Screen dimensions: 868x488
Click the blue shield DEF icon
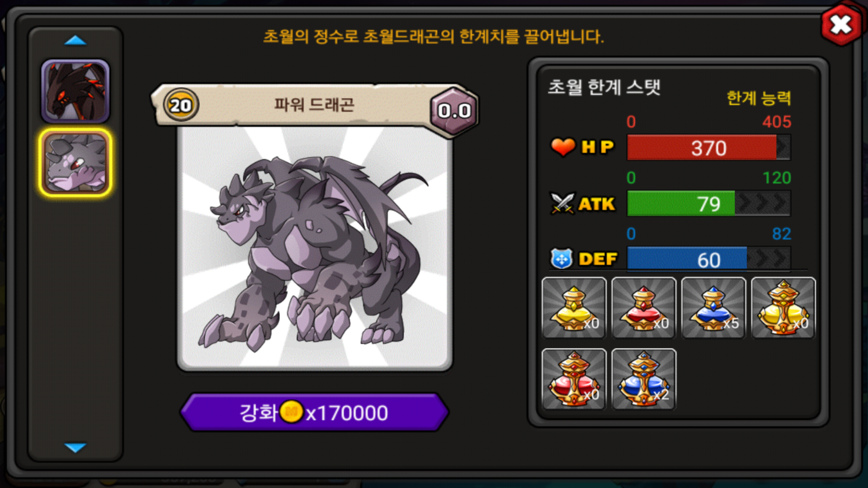click(x=561, y=259)
